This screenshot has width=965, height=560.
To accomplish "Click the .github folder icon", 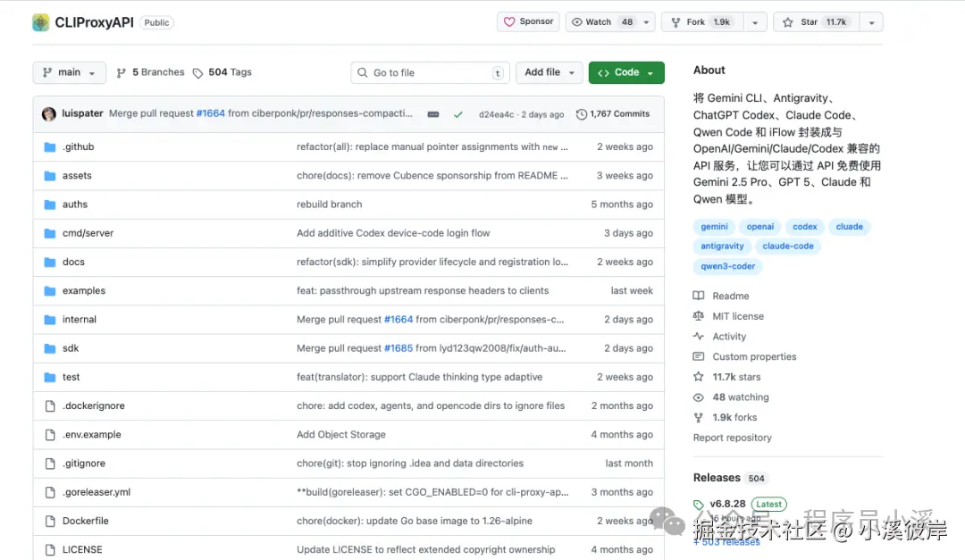I will [x=50, y=147].
